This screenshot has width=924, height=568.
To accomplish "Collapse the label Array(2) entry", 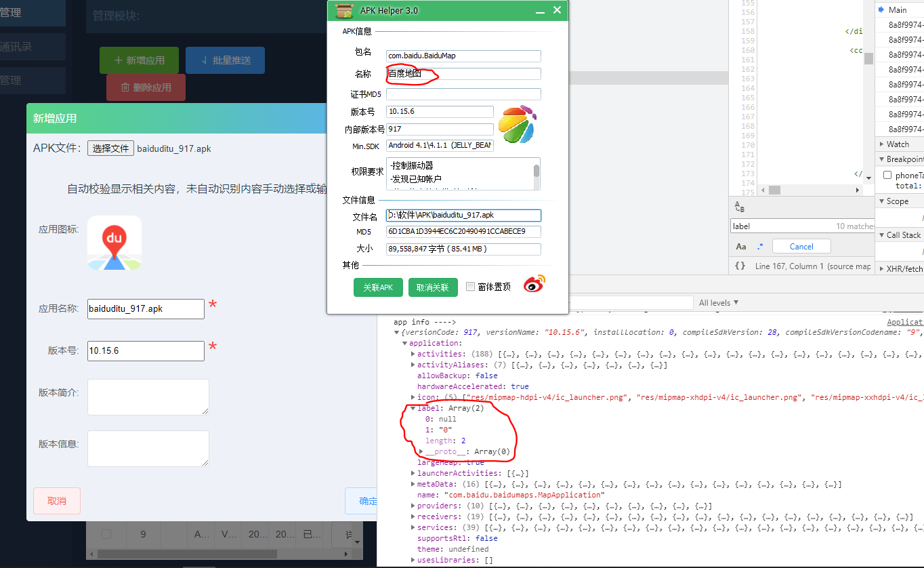I will click(414, 407).
